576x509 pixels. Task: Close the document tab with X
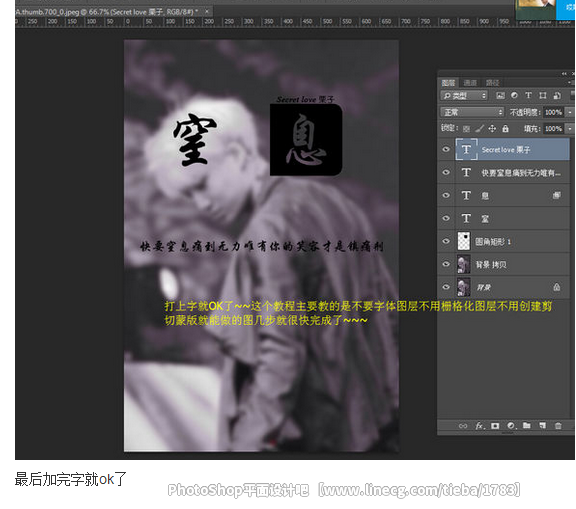click(207, 11)
